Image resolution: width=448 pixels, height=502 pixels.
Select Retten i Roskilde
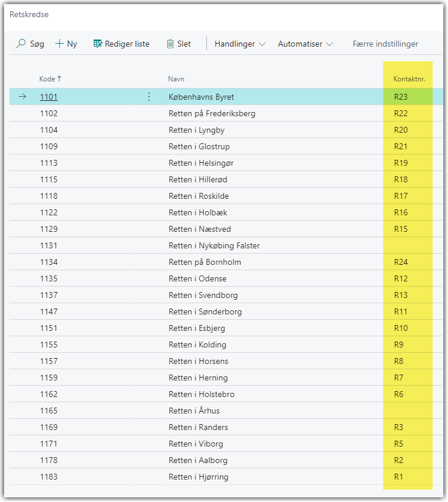point(199,196)
